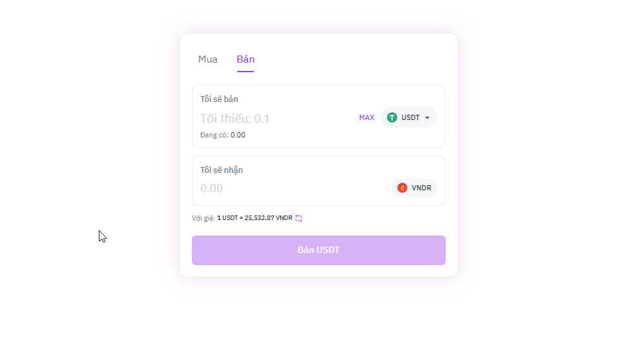Click the green Tether USDT coin icon

tap(392, 117)
